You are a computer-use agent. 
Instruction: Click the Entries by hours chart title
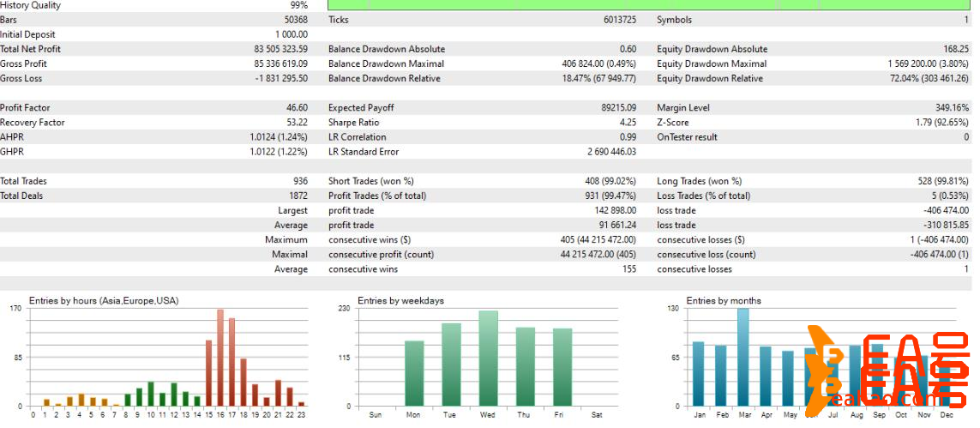tap(103, 301)
